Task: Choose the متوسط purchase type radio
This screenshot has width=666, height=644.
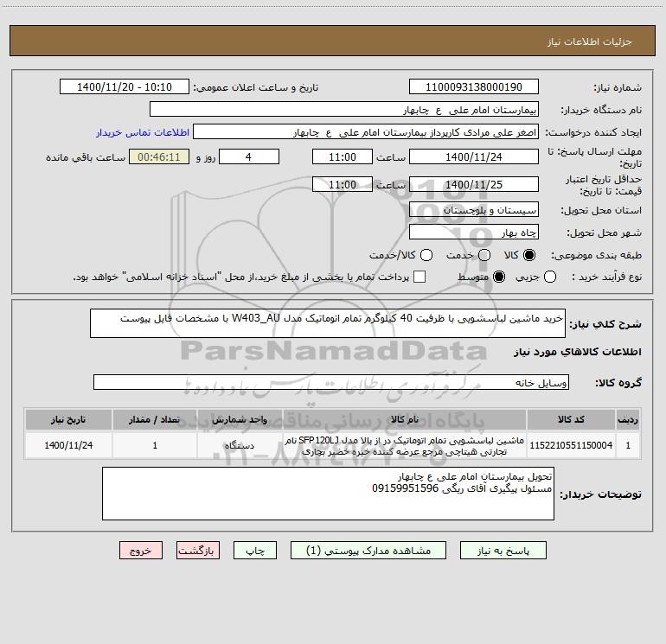Action: coord(499,277)
